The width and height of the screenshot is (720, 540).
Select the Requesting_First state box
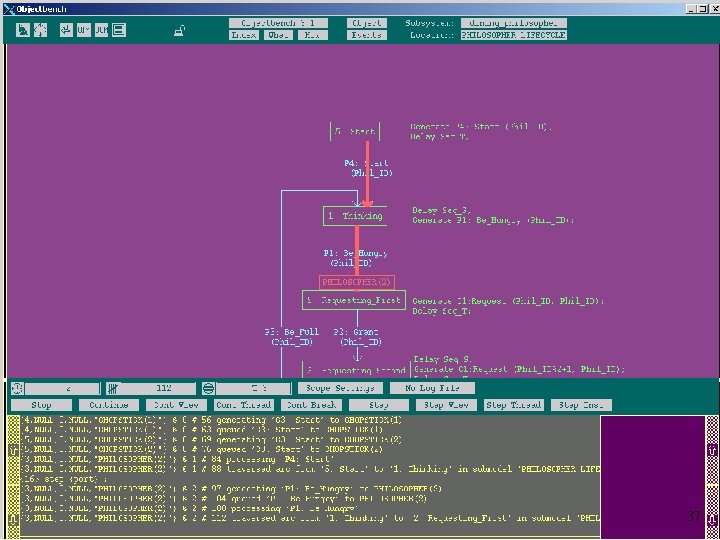coord(353,299)
